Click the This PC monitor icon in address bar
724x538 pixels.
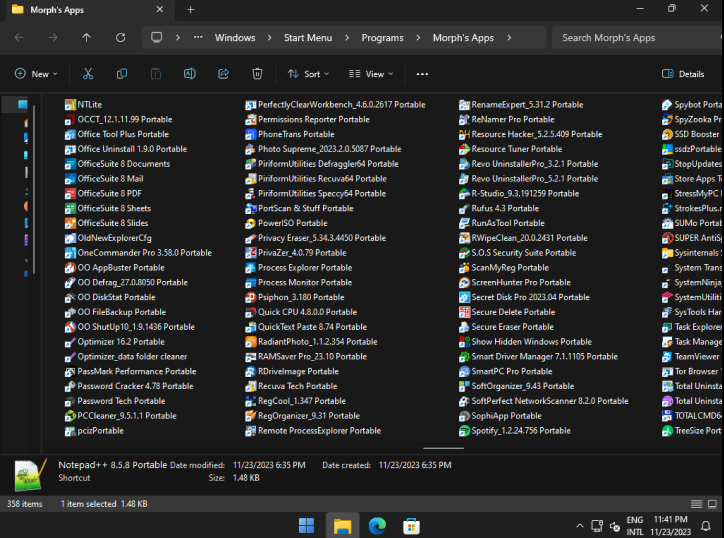coord(157,37)
